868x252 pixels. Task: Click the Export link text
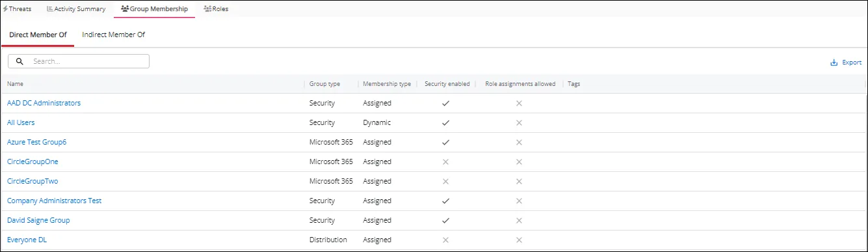852,63
